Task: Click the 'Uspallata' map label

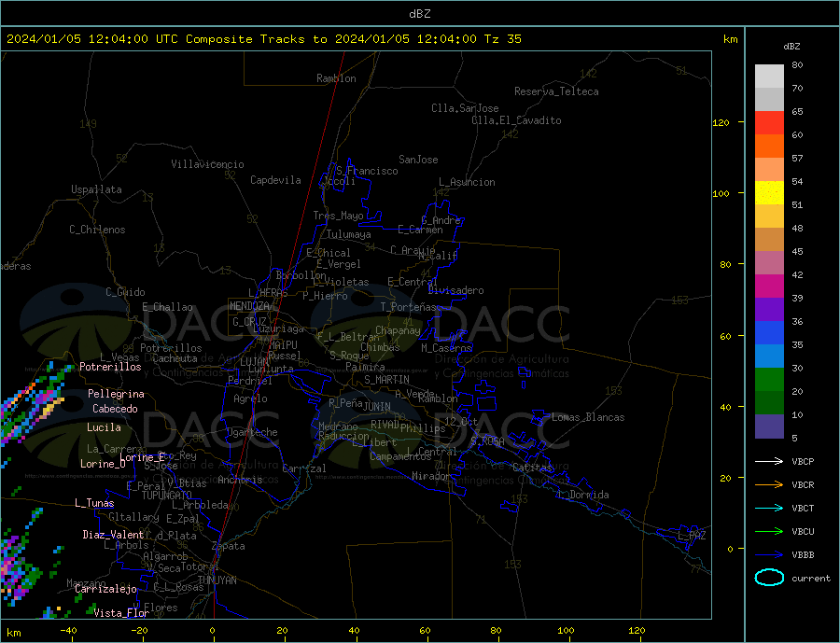Action: click(x=96, y=189)
